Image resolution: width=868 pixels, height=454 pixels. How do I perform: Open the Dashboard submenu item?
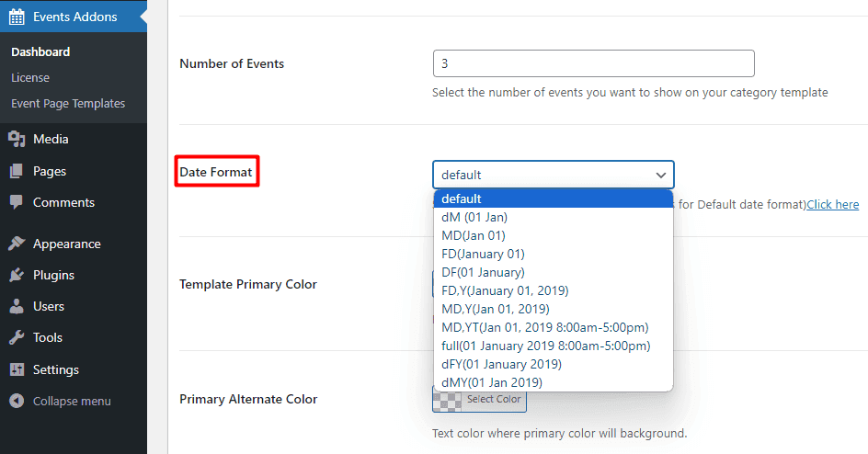coord(40,52)
